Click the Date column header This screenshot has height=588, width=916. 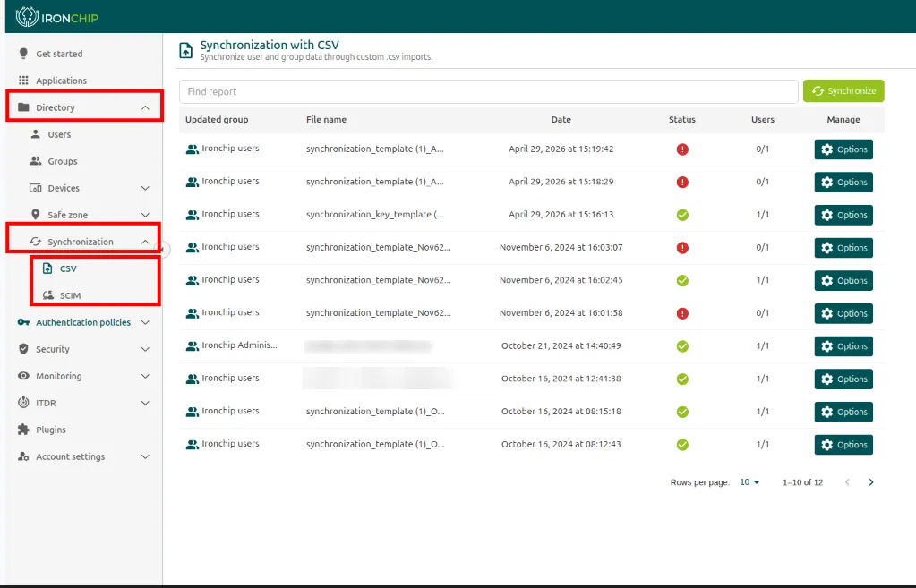[561, 120]
